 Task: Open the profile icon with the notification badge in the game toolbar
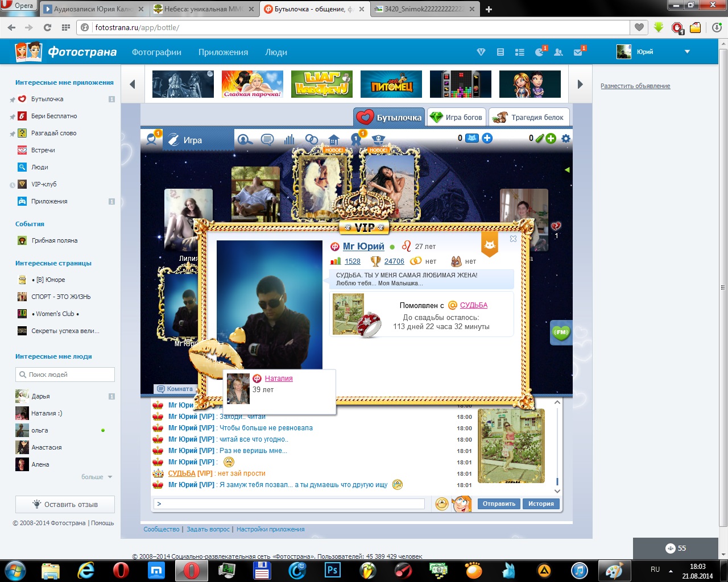(x=152, y=139)
